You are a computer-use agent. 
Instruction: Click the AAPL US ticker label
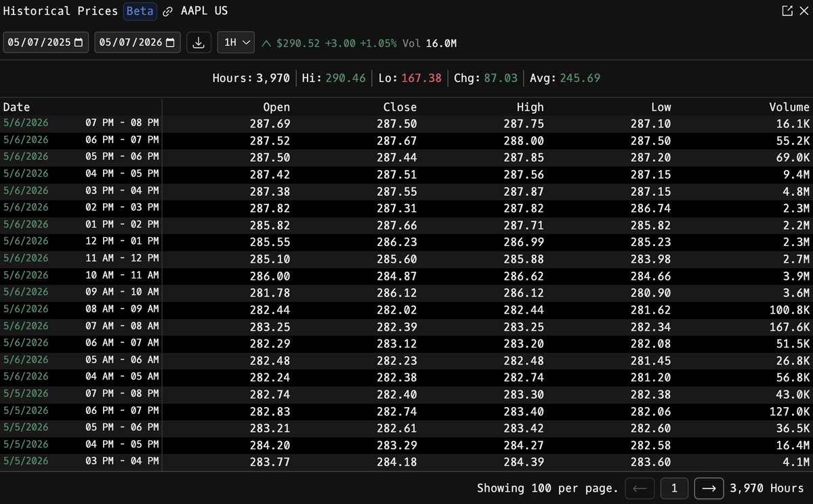tap(203, 12)
